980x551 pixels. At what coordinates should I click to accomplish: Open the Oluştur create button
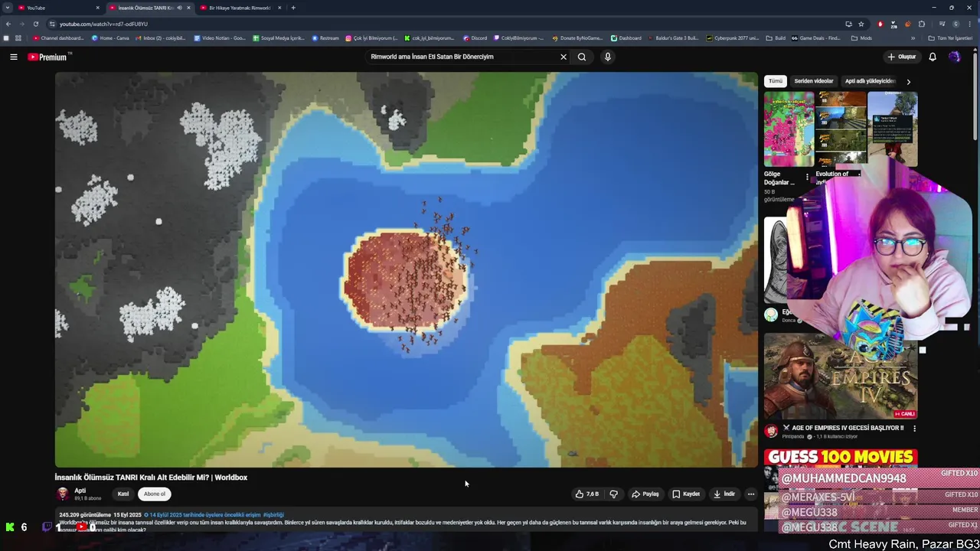point(901,57)
